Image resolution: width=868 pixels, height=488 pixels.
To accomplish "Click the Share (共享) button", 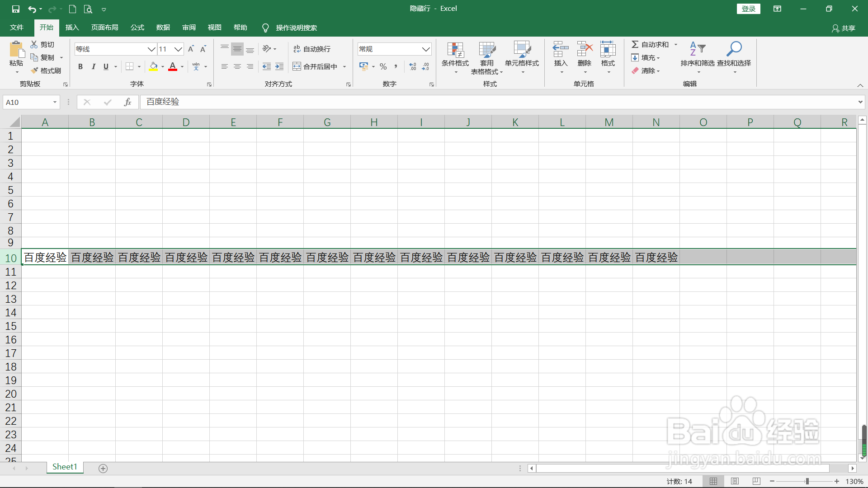I will pos(844,28).
